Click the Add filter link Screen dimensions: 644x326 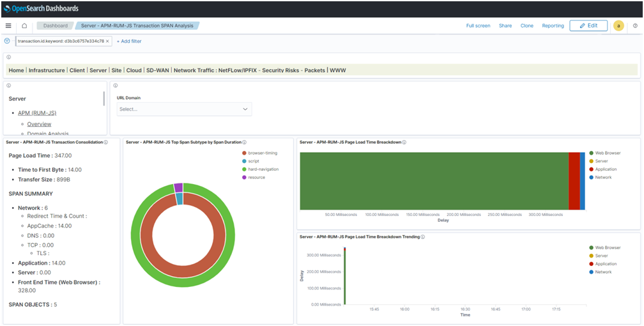(129, 41)
